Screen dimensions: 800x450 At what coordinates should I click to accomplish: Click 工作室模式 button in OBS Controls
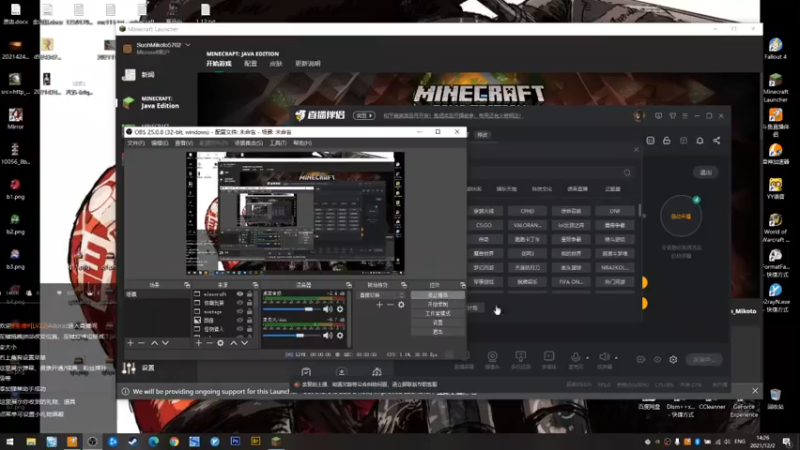pyautogui.click(x=438, y=313)
